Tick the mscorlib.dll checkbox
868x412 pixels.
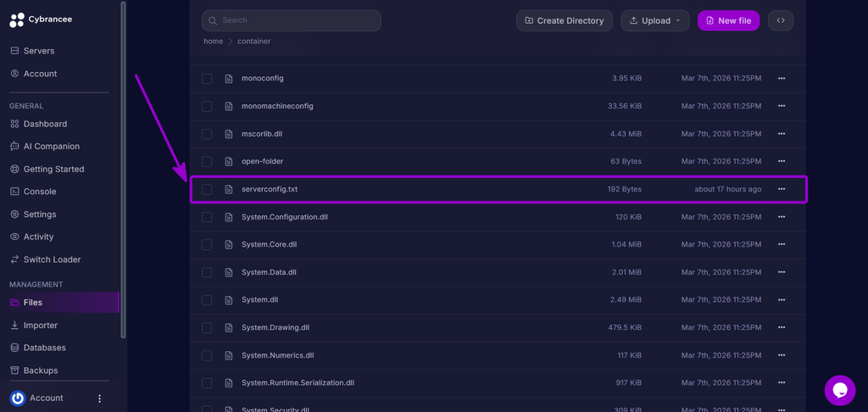pyautogui.click(x=207, y=134)
